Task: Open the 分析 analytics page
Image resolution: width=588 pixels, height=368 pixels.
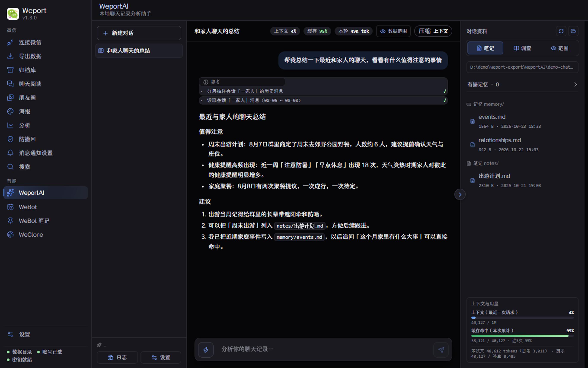Action: pos(46,125)
